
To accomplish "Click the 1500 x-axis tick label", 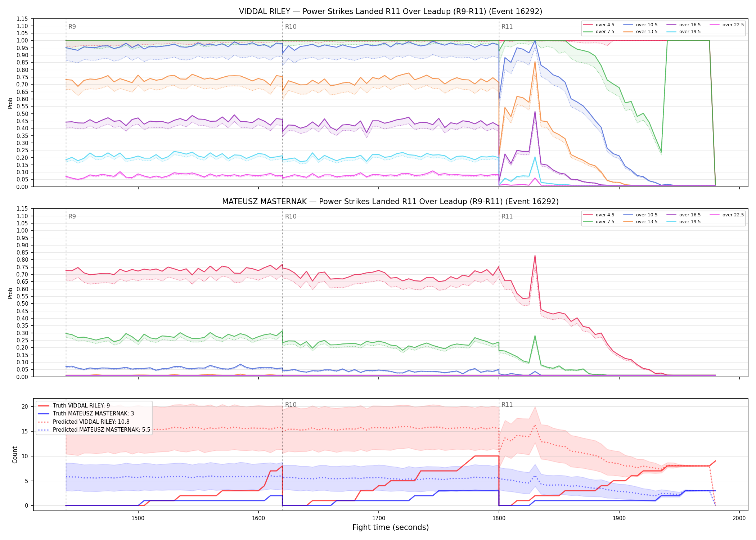I will 138,518.
